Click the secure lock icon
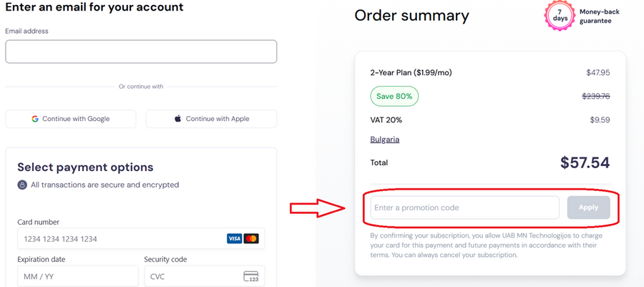The height and width of the screenshot is (287, 644). pos(22,185)
